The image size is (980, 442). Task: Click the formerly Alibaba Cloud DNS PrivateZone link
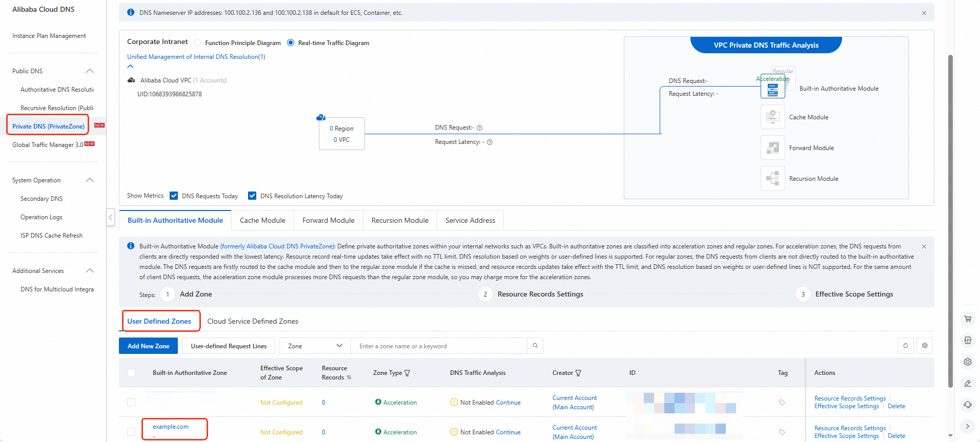pos(277,246)
